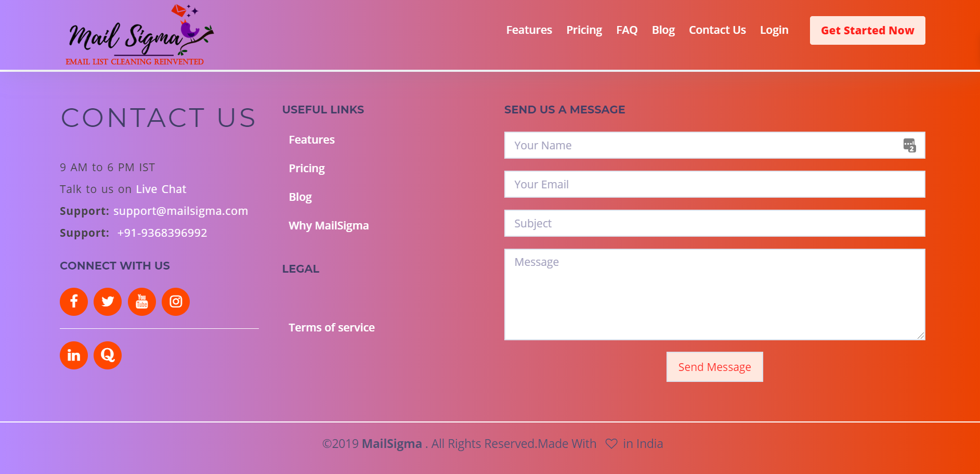The height and width of the screenshot is (474, 980).
Task: Click the Mail Sigma logo
Action: [x=139, y=35]
